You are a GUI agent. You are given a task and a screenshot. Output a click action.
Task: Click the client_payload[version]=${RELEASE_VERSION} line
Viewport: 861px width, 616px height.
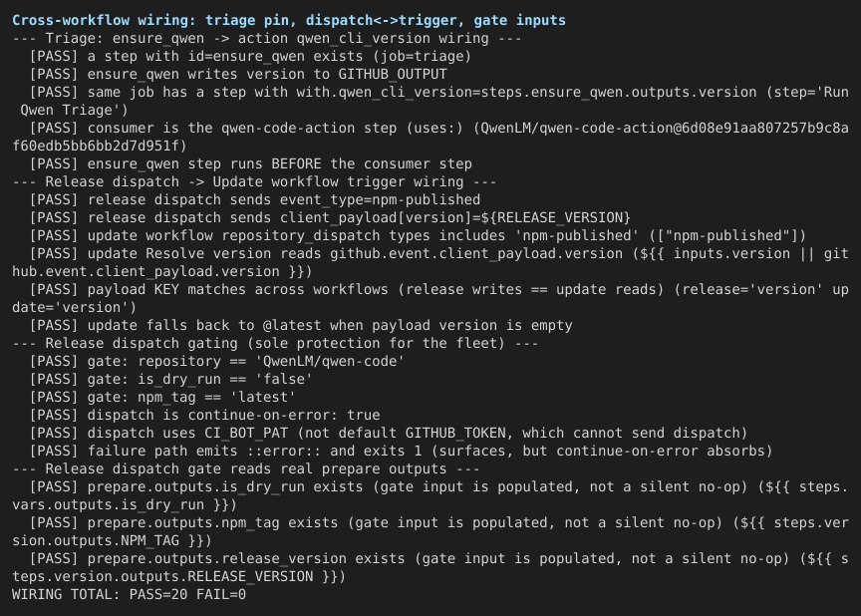point(330,217)
